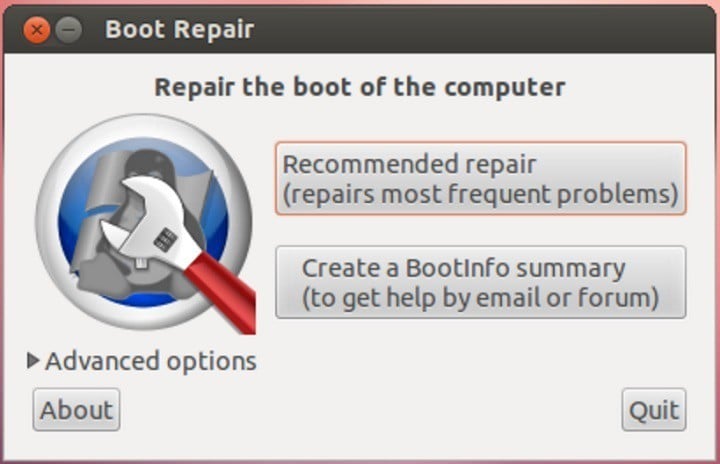This screenshot has width=720, height=464.
Task: Start the Recommended repair
Action: tap(481, 178)
